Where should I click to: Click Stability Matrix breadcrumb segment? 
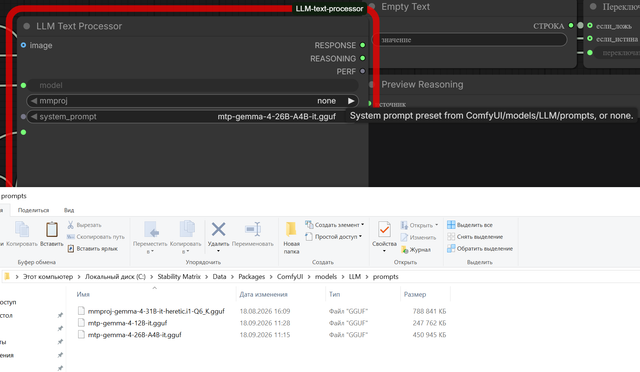pyautogui.click(x=179, y=276)
